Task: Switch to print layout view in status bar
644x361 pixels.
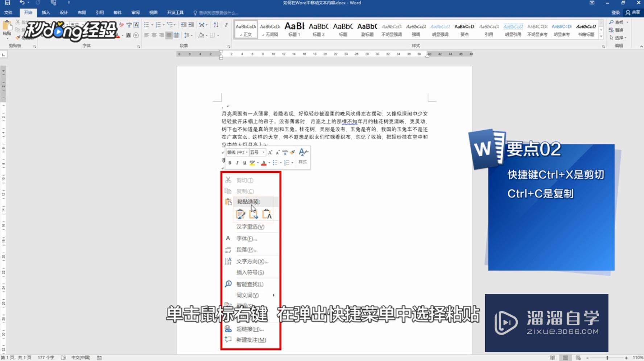Action: (x=565, y=358)
